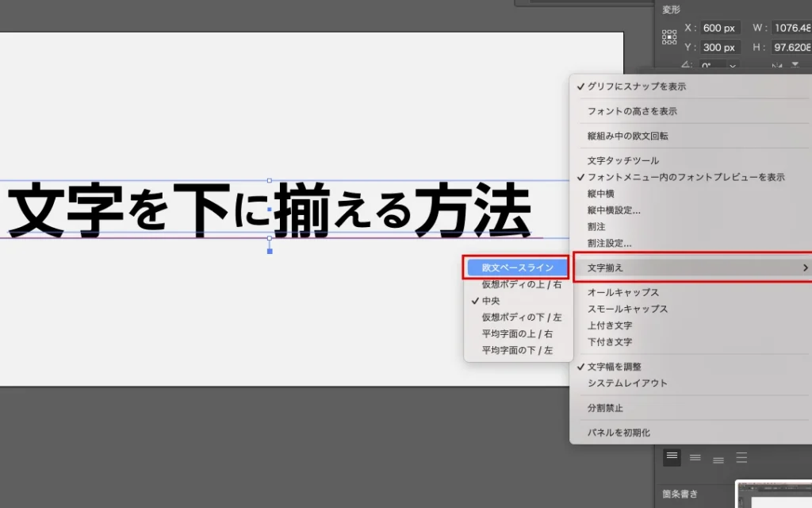
Task: Click the reference point grid icon
Action: tap(669, 37)
